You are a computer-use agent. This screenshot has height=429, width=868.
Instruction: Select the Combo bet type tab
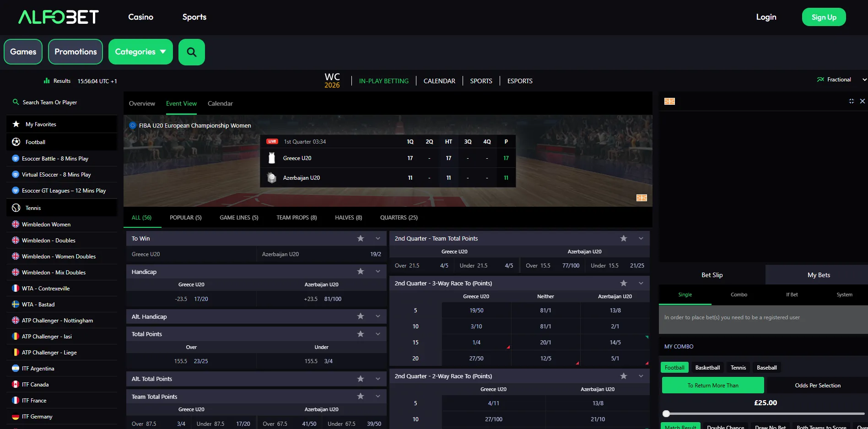click(739, 295)
